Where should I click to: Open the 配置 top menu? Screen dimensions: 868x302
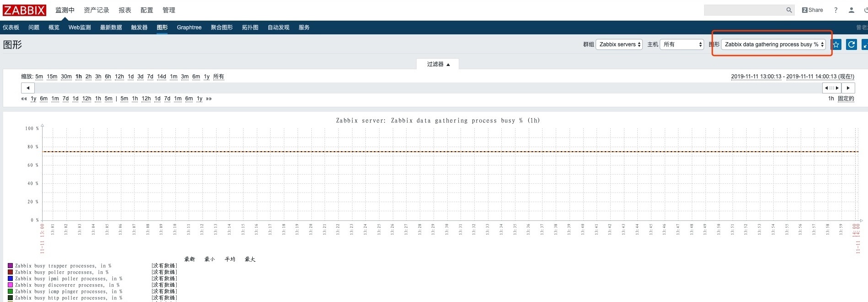pos(147,10)
